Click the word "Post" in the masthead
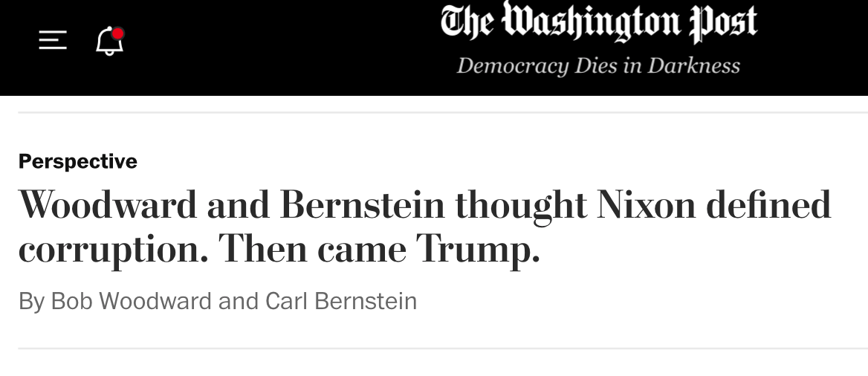 pos(723,22)
